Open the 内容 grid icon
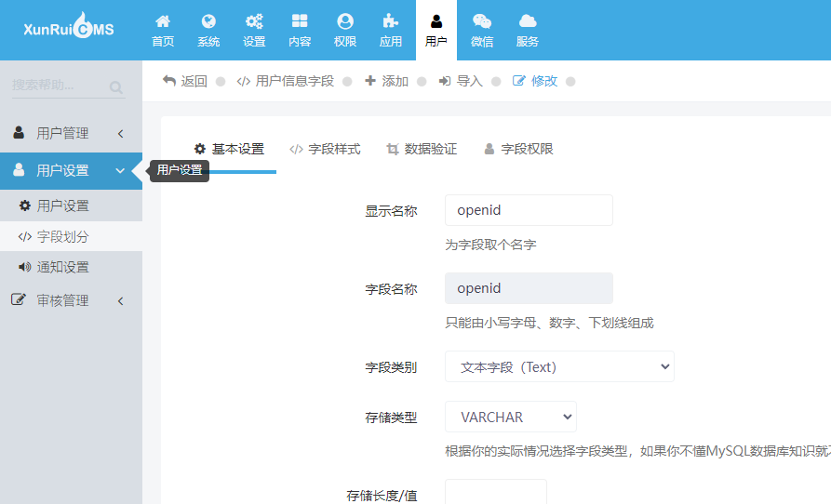831x504 pixels. tap(300, 21)
